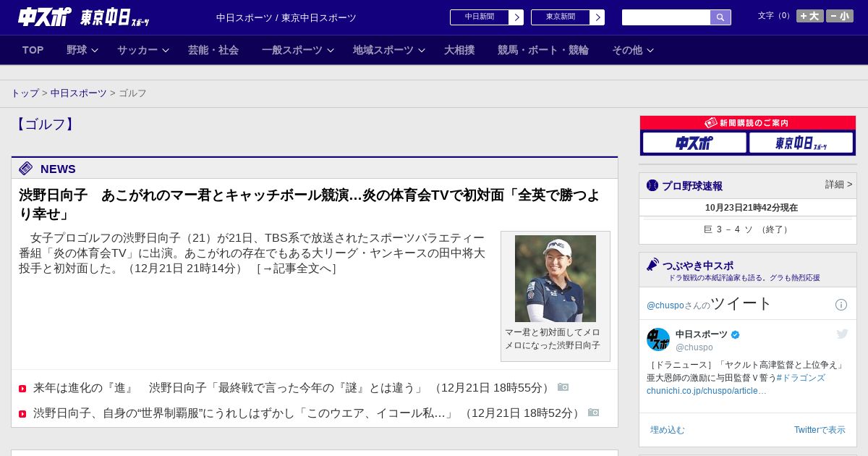This screenshot has height=456, width=868.
Task: Click 中スポ subscription banner button
Action: [x=694, y=143]
